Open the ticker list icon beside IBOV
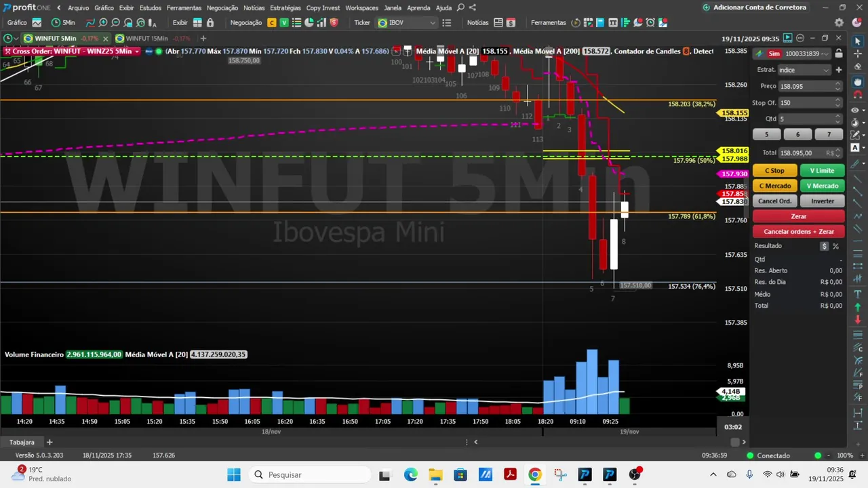The height and width of the screenshot is (488, 868). [446, 22]
